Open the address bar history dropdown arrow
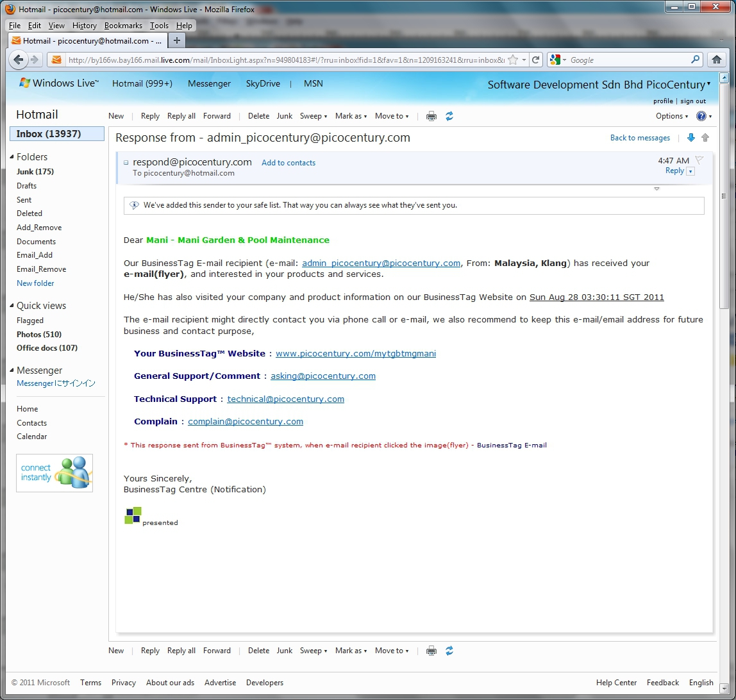 point(524,60)
